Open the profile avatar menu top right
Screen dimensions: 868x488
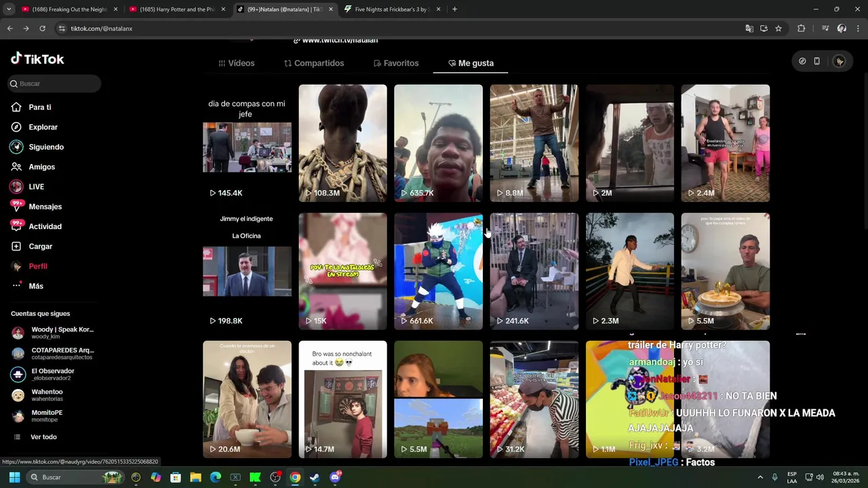[840, 61]
